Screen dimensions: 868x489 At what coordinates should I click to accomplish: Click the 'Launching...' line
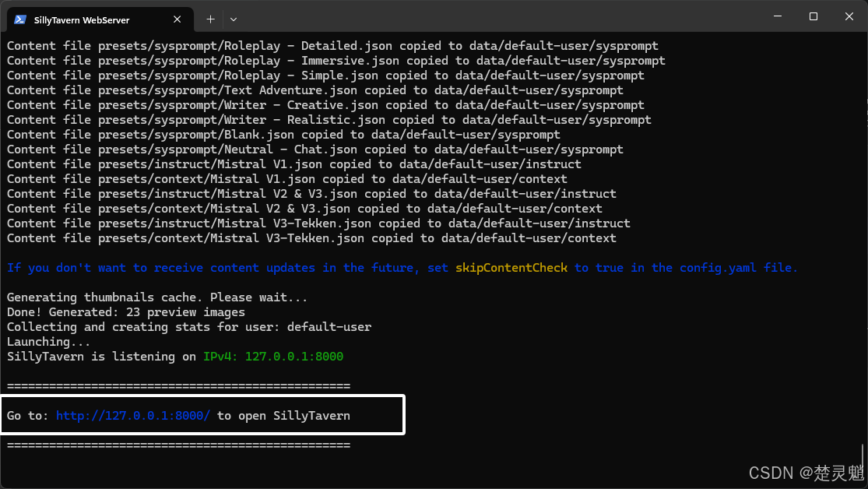coord(48,342)
